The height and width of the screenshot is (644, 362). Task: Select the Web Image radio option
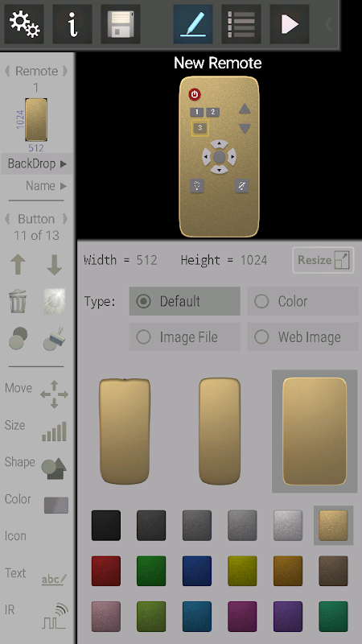coord(302,337)
